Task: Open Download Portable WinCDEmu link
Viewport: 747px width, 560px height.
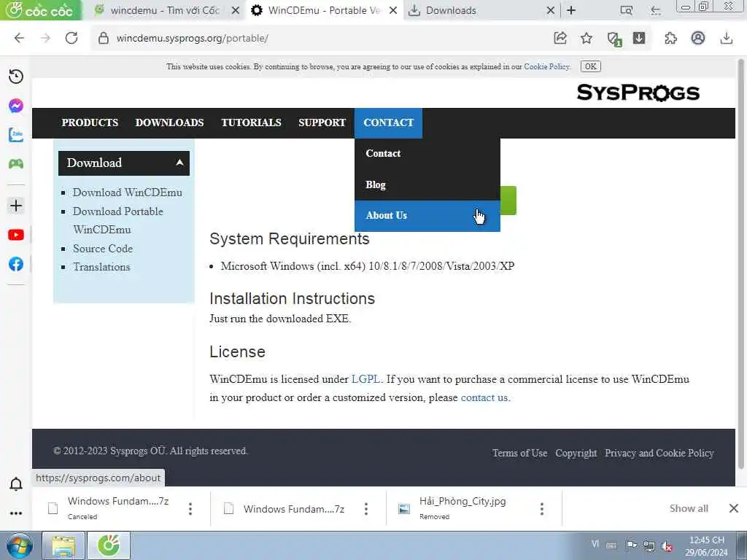Action: click(117, 220)
